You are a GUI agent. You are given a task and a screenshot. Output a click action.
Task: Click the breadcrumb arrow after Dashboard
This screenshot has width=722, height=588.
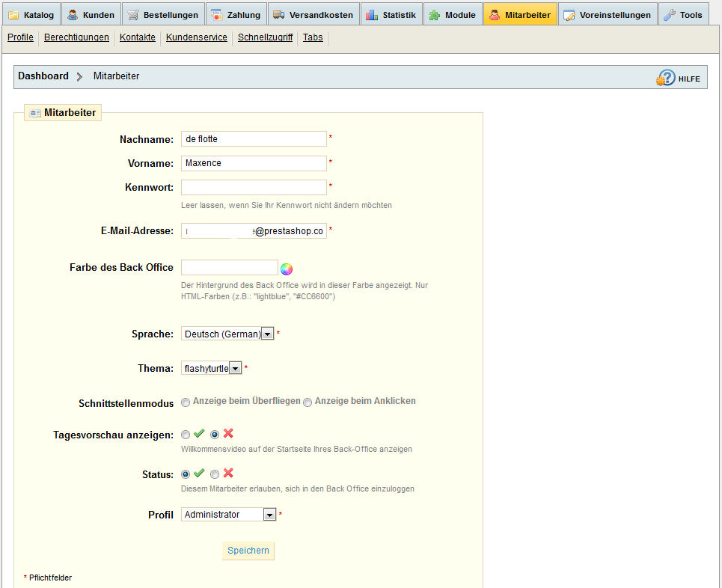[x=79, y=76]
